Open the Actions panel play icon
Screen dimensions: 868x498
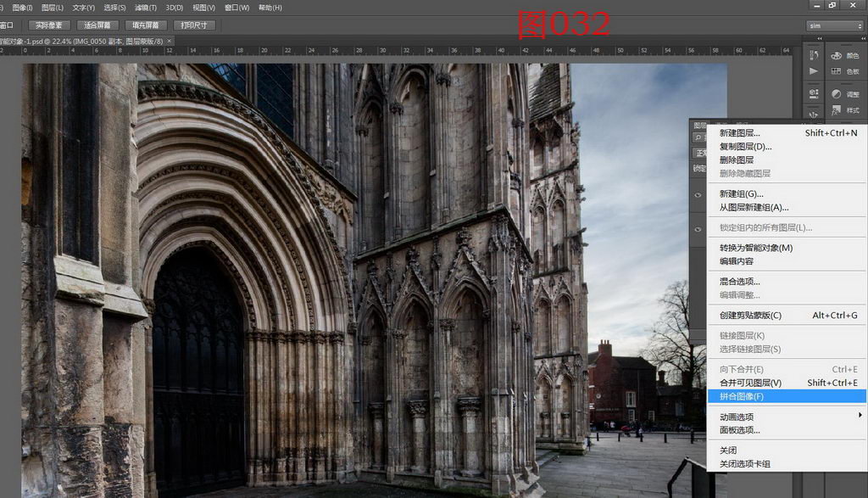pos(814,71)
